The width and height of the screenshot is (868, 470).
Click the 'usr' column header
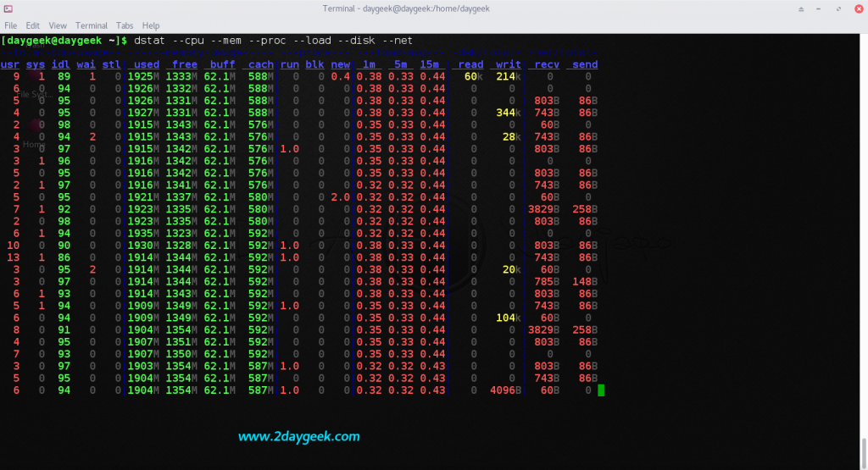(x=10, y=64)
